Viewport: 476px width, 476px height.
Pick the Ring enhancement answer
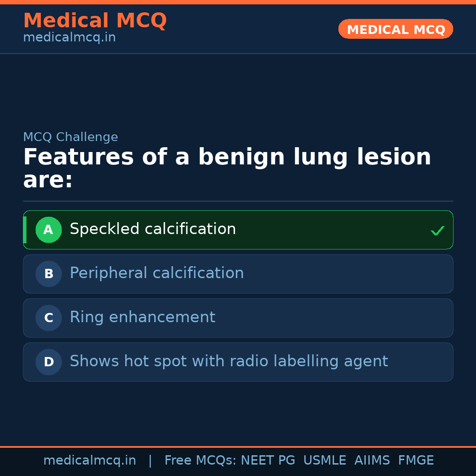click(142, 317)
